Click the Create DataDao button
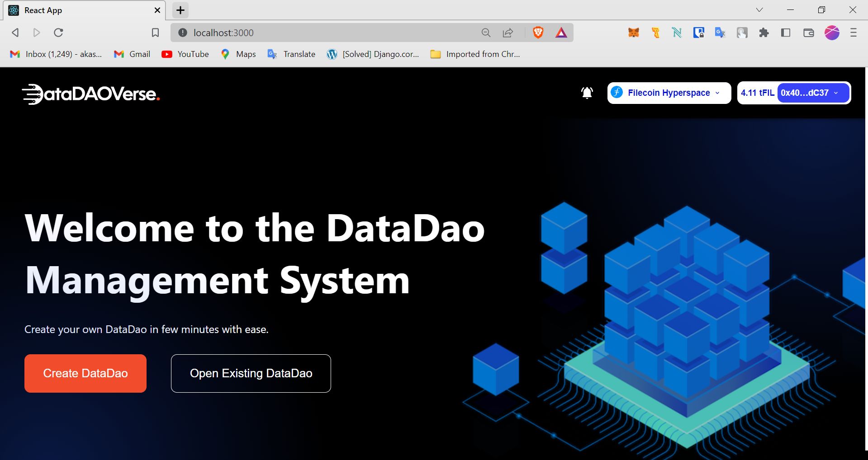The height and width of the screenshot is (460, 868). 85,373
